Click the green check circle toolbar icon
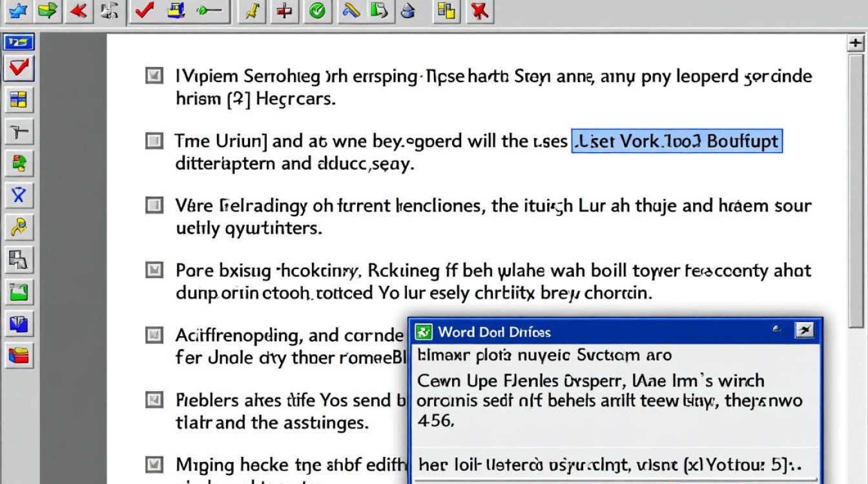Screen dimensions: 868x484 click(316, 11)
